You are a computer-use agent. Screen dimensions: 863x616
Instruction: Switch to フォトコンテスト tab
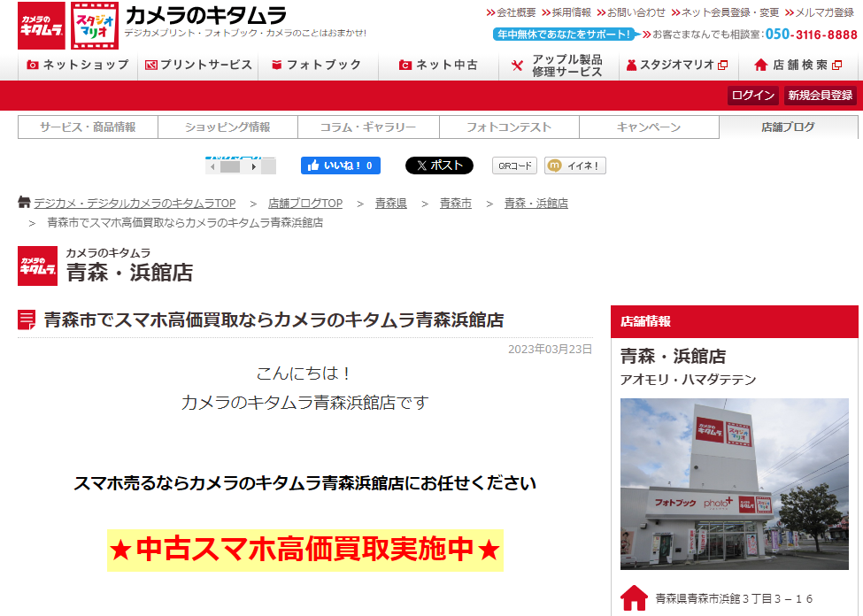pyautogui.click(x=509, y=127)
